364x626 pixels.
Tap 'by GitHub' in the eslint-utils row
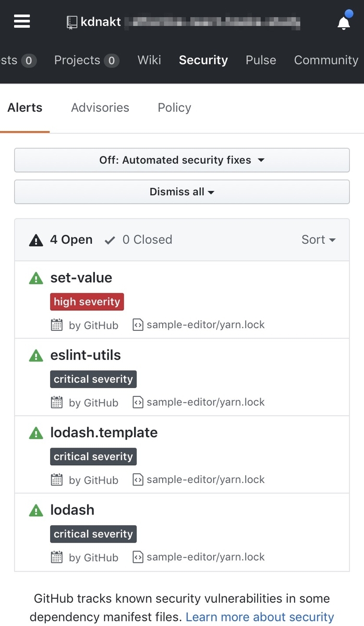click(x=93, y=402)
